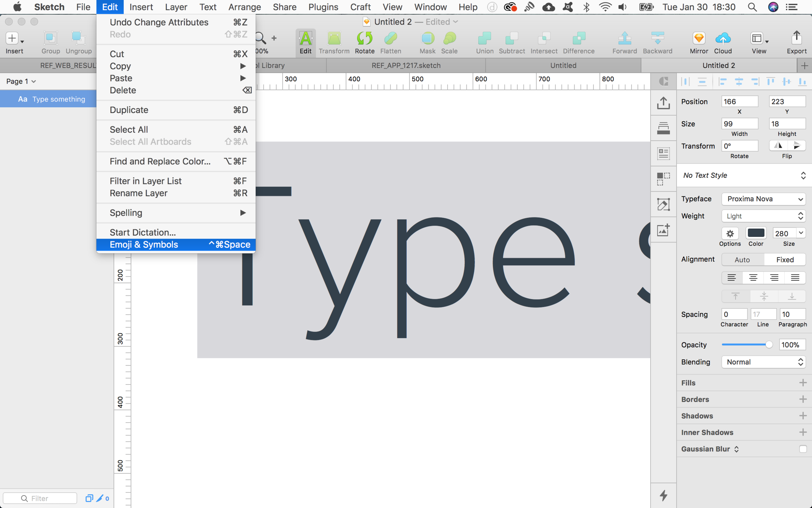Viewport: 812px width, 508px height.
Task: Click the Scale toolbar icon
Action: click(x=449, y=38)
